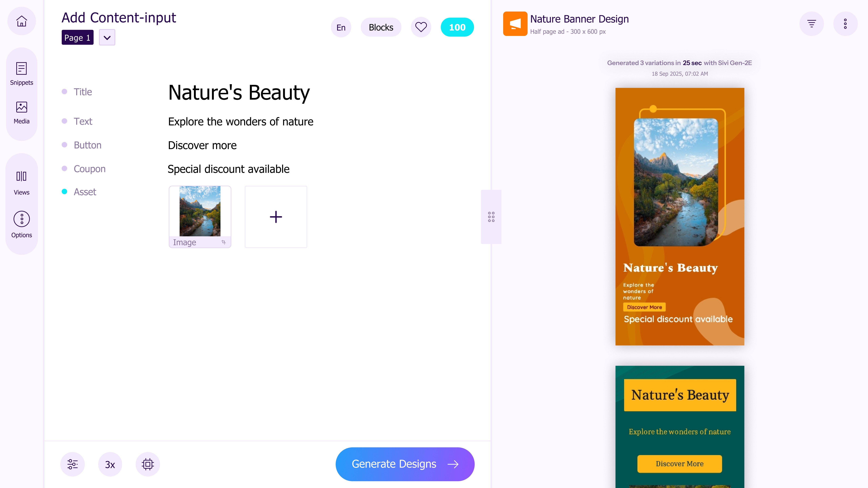Open the En language selector
The width and height of the screenshot is (868, 488).
click(341, 27)
